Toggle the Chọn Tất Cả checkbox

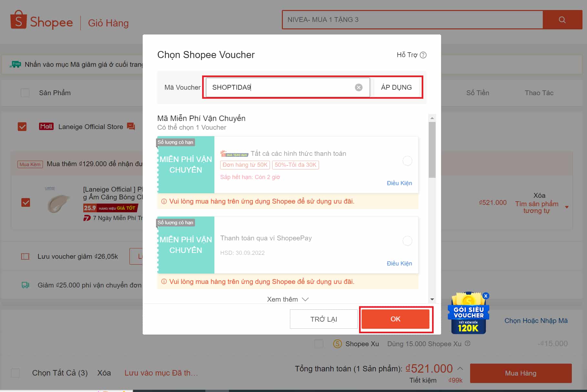click(15, 373)
